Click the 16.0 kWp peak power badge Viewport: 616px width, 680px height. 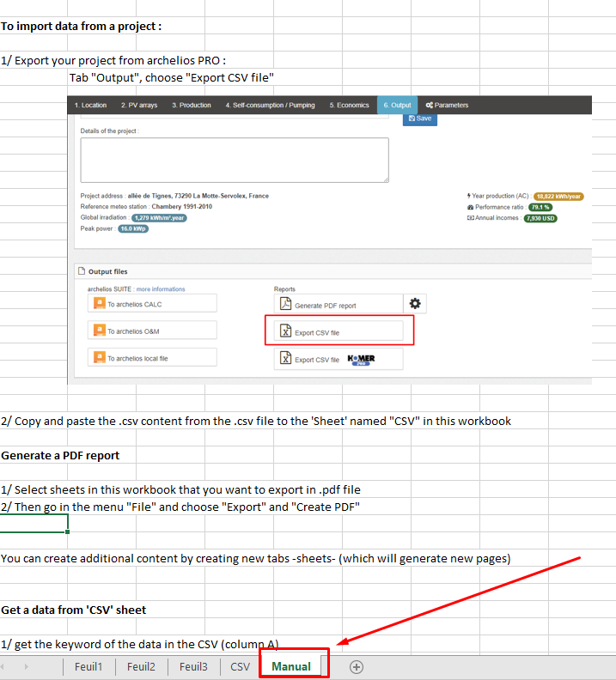click(x=133, y=228)
